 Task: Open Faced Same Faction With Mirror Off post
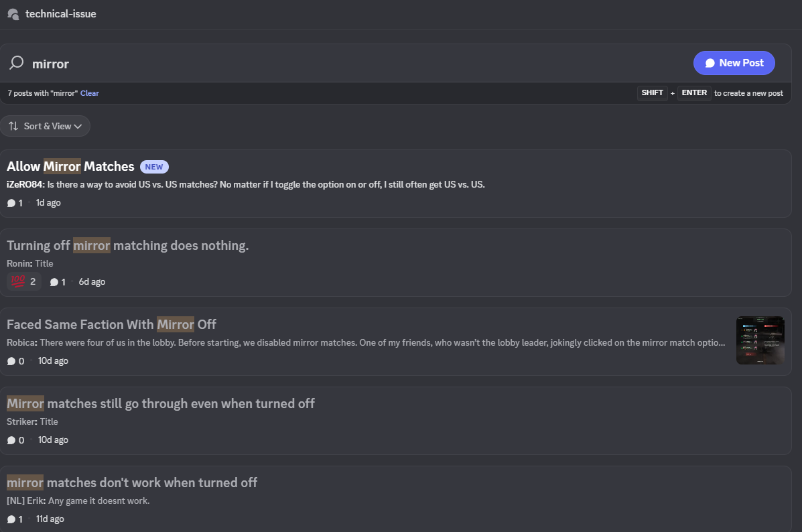tap(111, 324)
